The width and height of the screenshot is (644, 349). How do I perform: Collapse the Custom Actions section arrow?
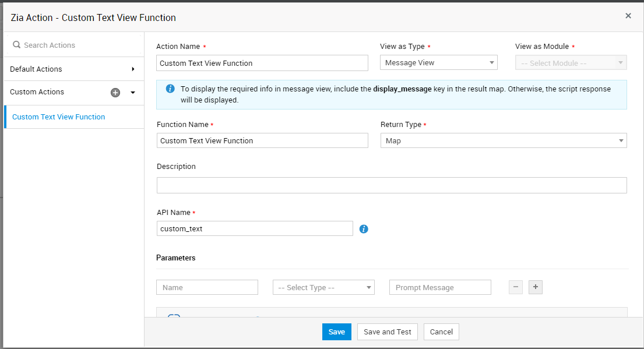tap(133, 92)
